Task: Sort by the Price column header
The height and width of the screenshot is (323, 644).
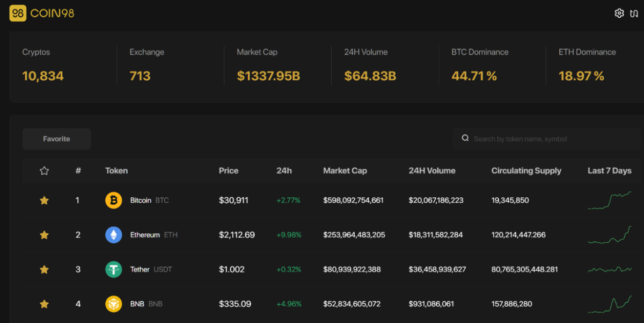Action: (229, 171)
